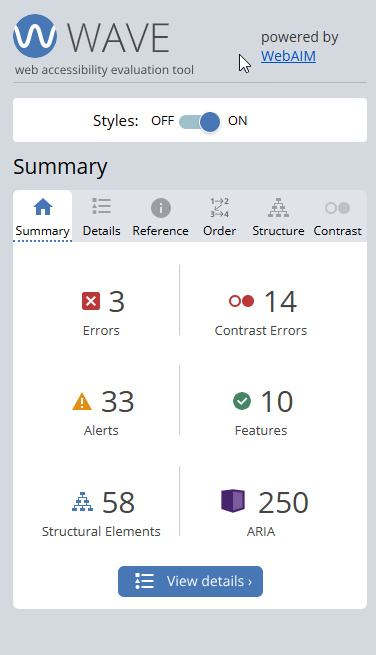Click the "Errors" label text
Image resolution: width=376 pixels, height=655 pixels.
tap(101, 330)
